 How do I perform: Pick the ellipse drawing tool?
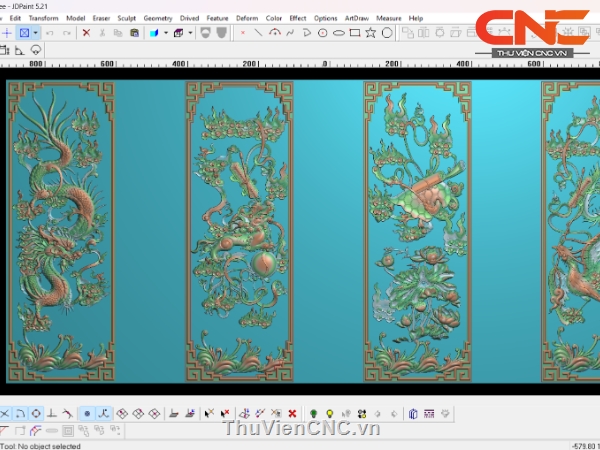click(x=338, y=33)
